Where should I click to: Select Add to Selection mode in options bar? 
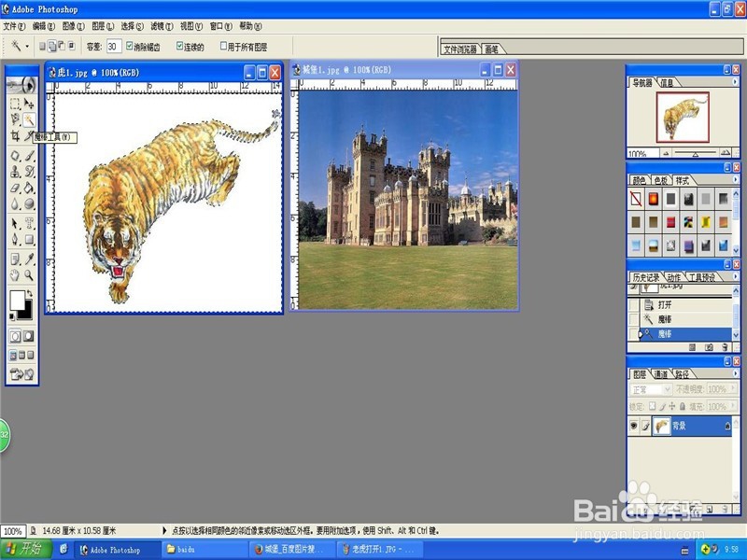[x=52, y=46]
